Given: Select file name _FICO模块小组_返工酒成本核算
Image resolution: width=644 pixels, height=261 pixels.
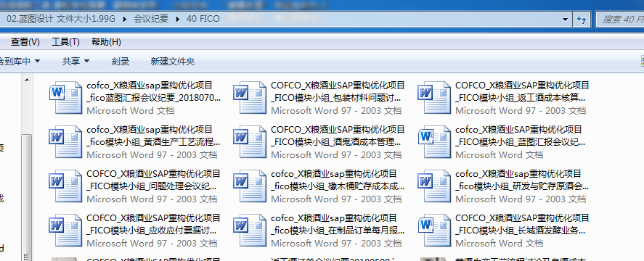Looking at the screenshot, I should 521,98.
